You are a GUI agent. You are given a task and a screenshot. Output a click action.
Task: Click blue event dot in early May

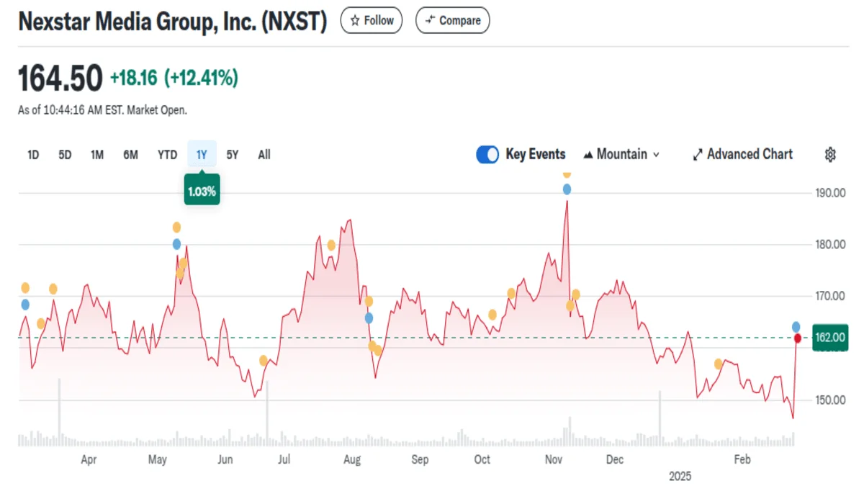click(176, 244)
